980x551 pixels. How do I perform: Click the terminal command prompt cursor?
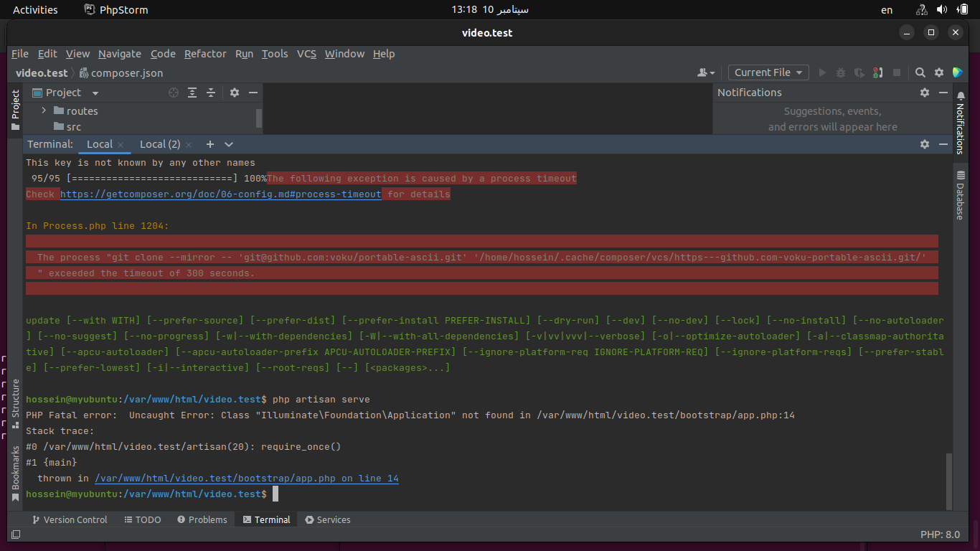(275, 494)
